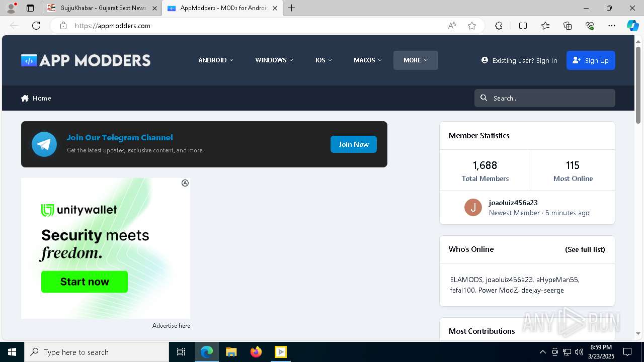Open joaoluiz456a23 newest member link
Viewport: 644px width, 362px height.
coord(513,203)
